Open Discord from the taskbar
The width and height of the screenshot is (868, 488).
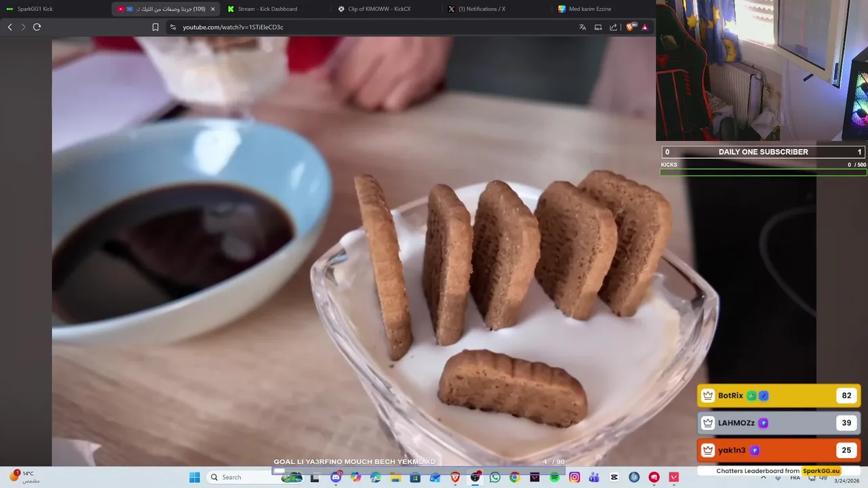click(x=336, y=477)
